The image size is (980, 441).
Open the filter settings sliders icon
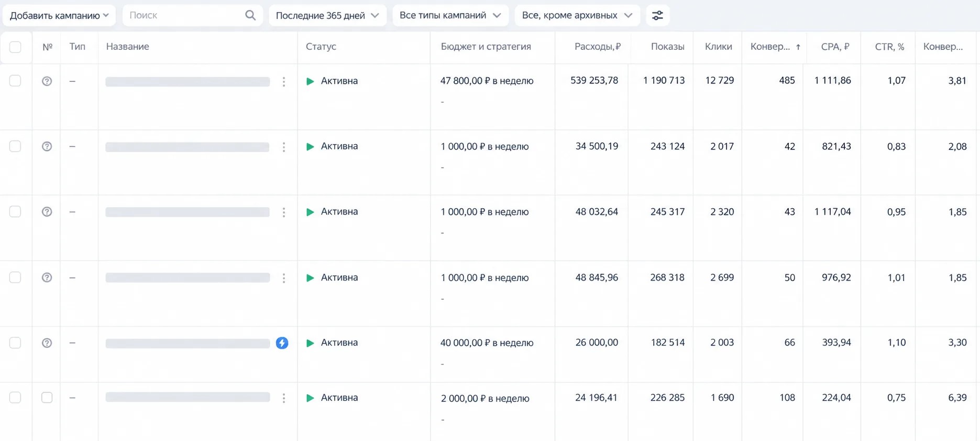point(657,15)
